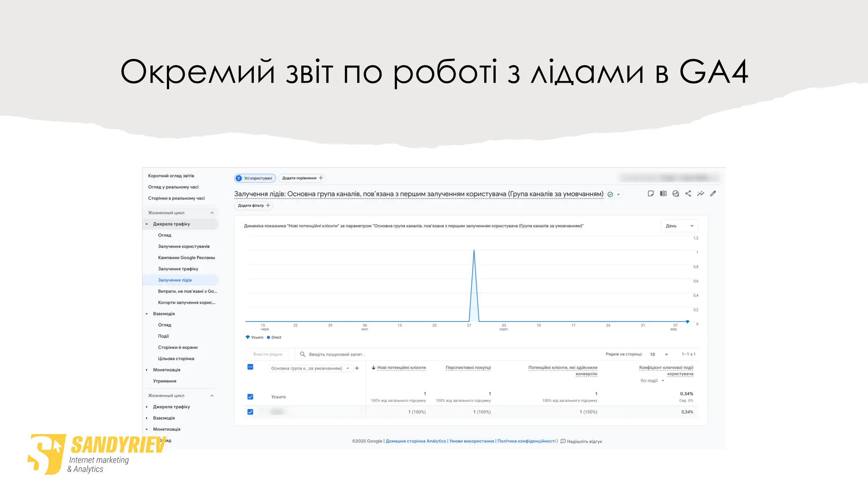
Task: Click the 'Введіть пошуковий запит' search field
Action: pyautogui.click(x=337, y=354)
